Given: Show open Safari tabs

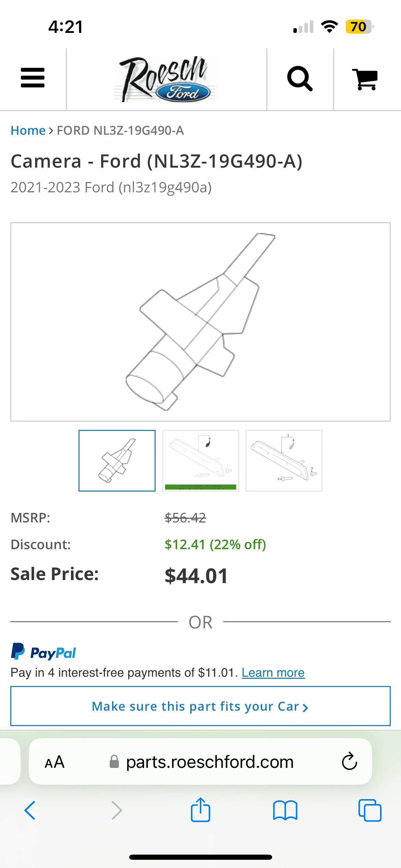Looking at the screenshot, I should coord(369,810).
